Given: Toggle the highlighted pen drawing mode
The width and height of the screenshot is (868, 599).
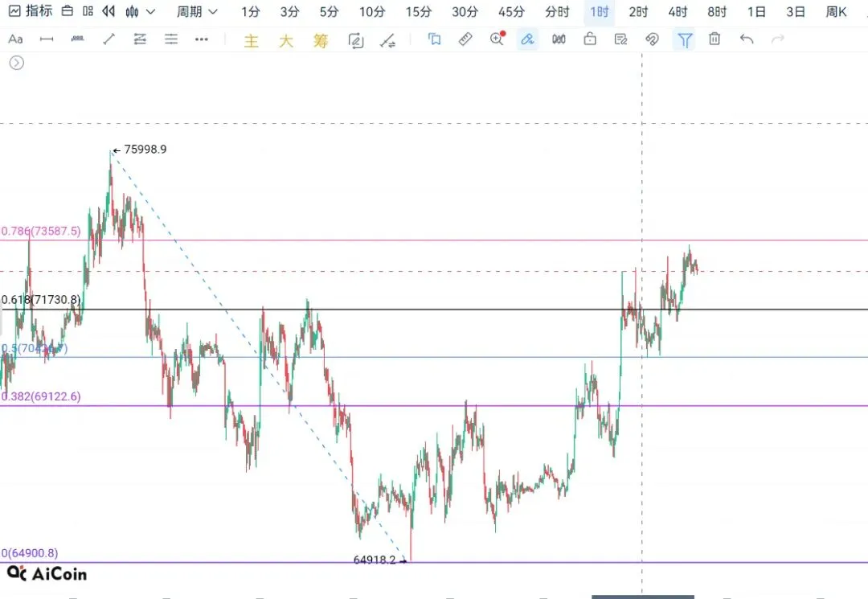Looking at the screenshot, I should point(527,39).
